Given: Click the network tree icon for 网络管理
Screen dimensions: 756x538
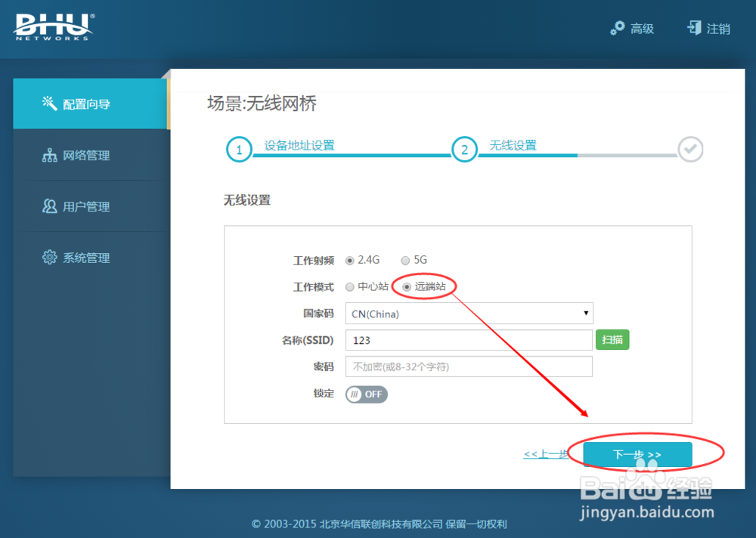Looking at the screenshot, I should click(49, 155).
